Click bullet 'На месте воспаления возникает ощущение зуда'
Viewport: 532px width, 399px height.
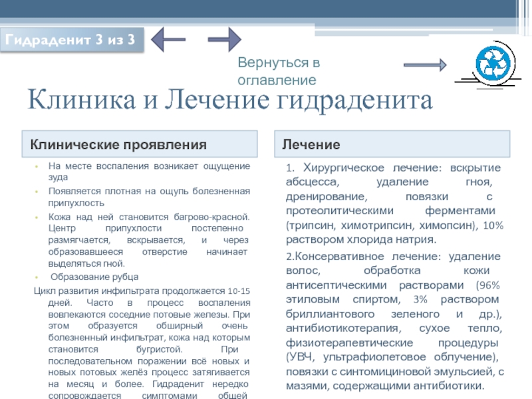pos(149,172)
